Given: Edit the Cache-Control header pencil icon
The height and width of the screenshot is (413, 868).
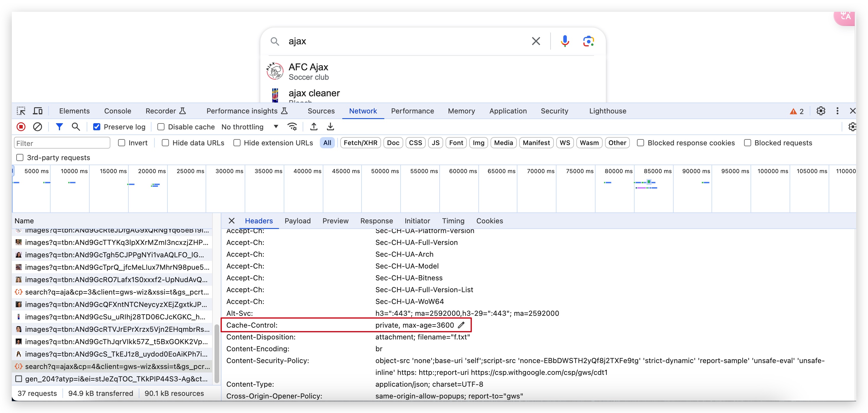Looking at the screenshot, I should point(461,325).
